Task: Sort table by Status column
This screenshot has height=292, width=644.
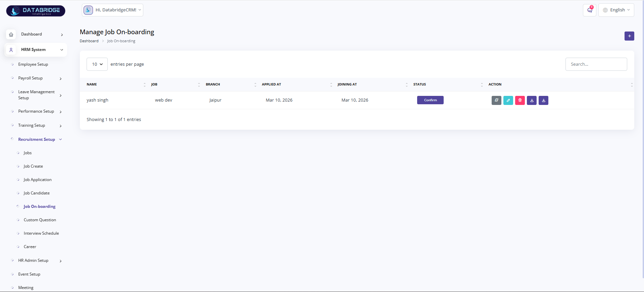Action: pyautogui.click(x=447, y=84)
